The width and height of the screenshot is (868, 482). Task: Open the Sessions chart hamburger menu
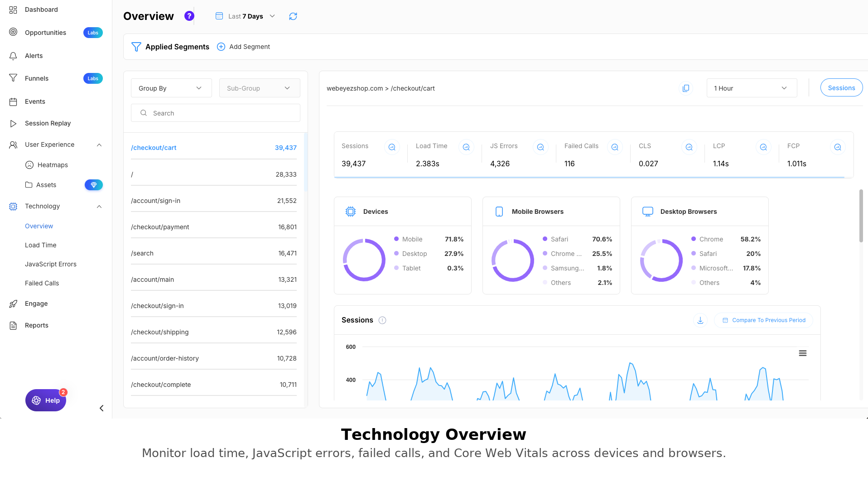(802, 353)
